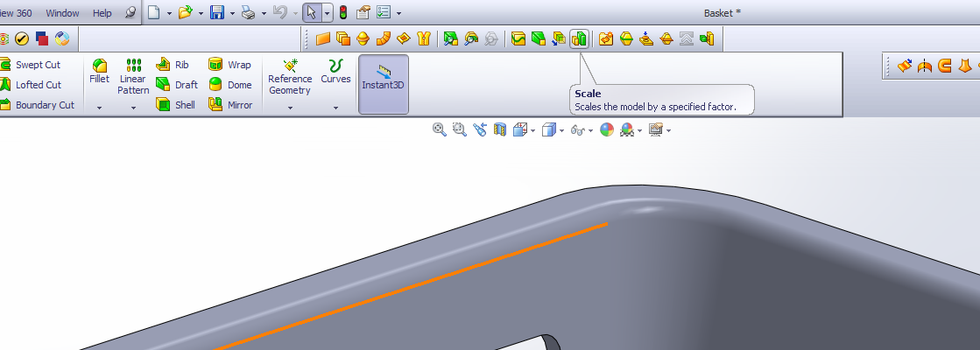
Task: Click the Scale tool in mold toolbar
Action: coord(580,39)
